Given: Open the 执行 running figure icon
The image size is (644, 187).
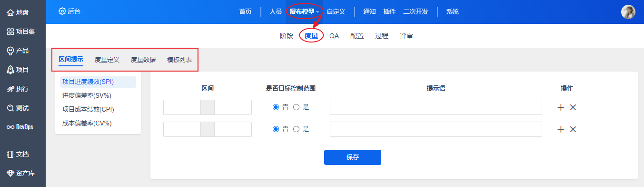Looking at the screenshot, I should [x=10, y=89].
